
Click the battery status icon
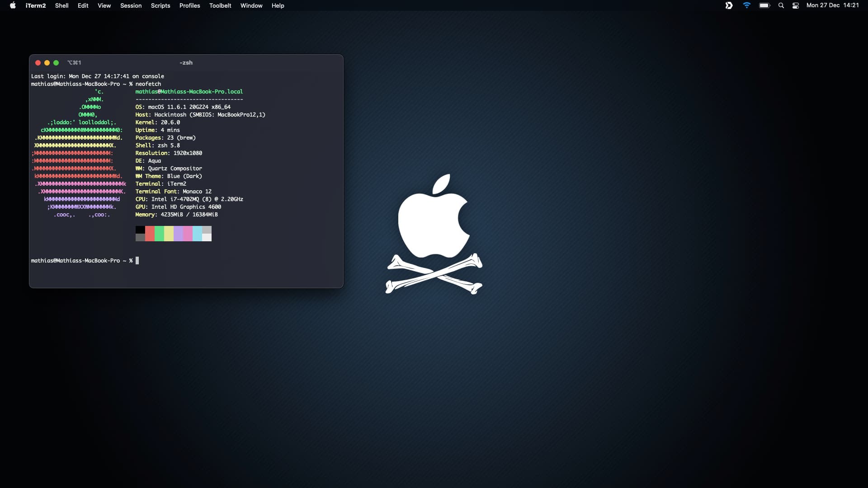(x=764, y=5)
